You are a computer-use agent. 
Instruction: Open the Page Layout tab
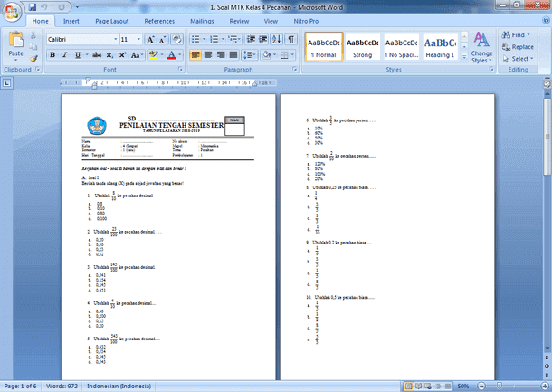[x=112, y=21]
